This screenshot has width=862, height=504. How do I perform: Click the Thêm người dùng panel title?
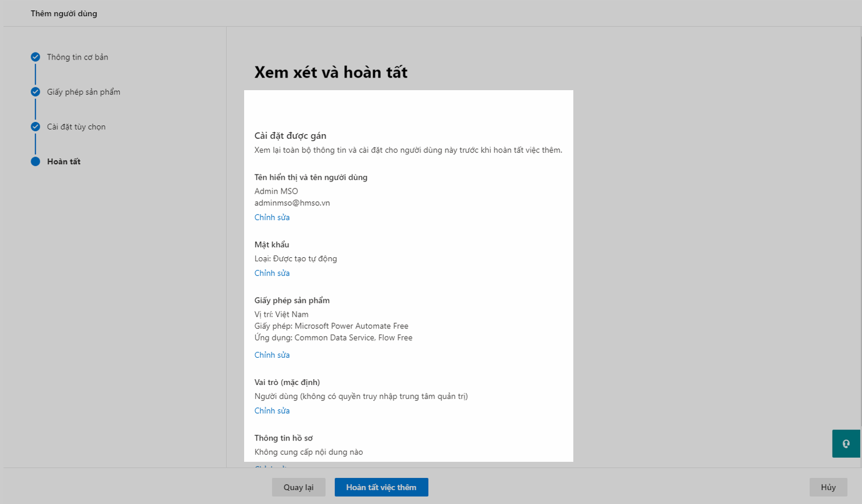point(64,13)
